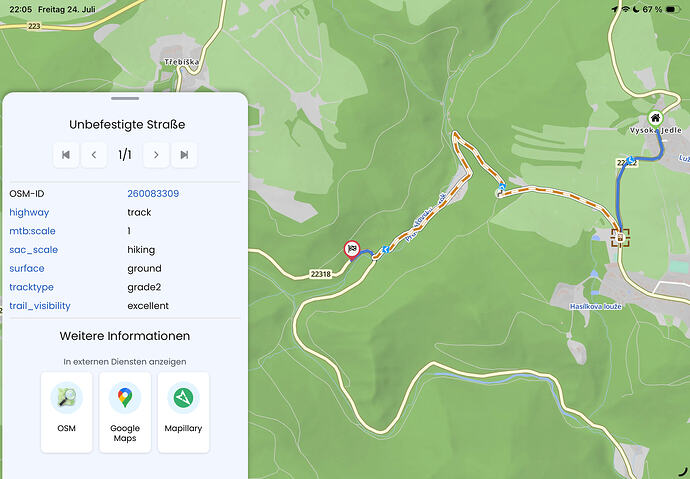The width and height of the screenshot is (690, 479).
Task: Open the tracktype tag link
Action: pos(31,287)
